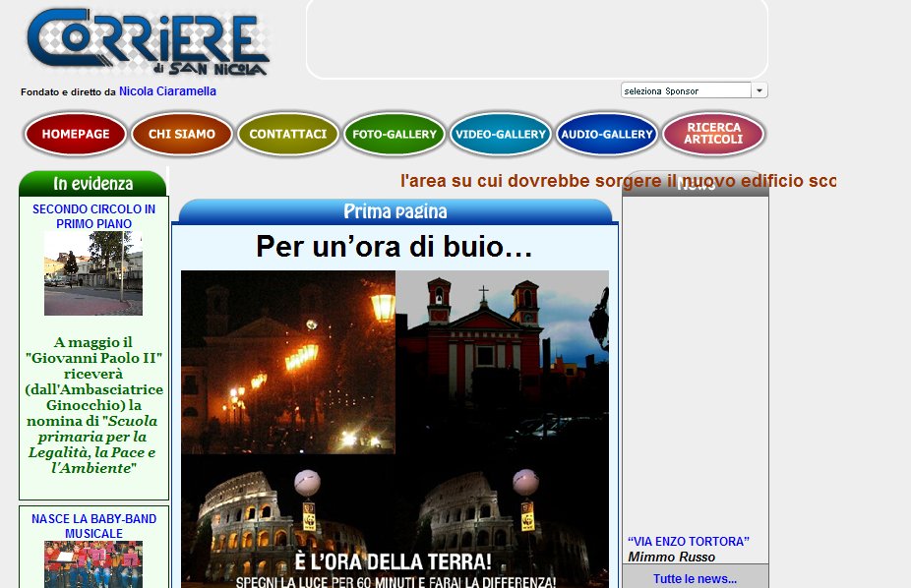
Task: Open the Foto-Gallery section
Action: click(395, 134)
